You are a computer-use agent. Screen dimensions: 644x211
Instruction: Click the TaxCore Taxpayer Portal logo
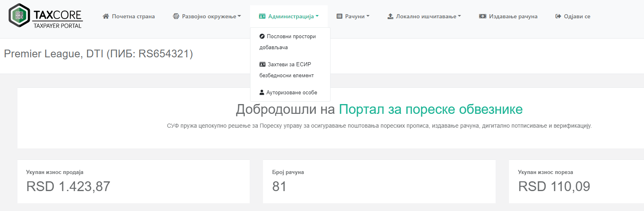(x=46, y=16)
